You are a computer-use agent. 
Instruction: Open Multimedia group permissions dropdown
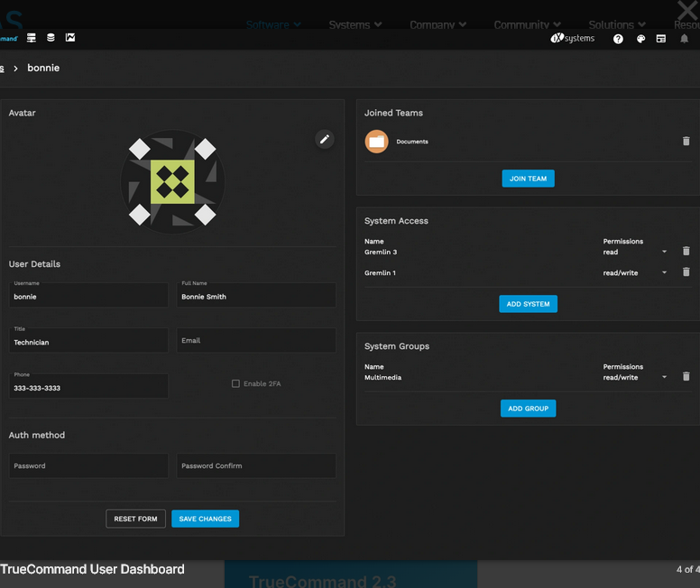635,377
